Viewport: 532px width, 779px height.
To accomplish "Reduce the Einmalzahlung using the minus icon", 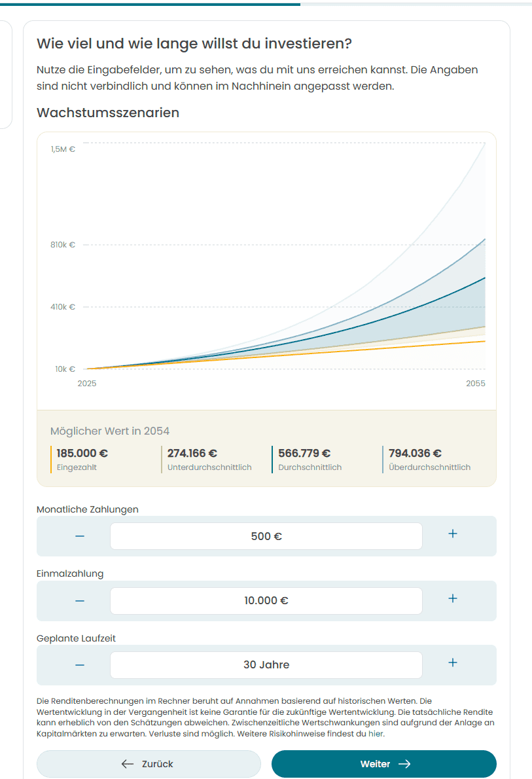I will (80, 600).
